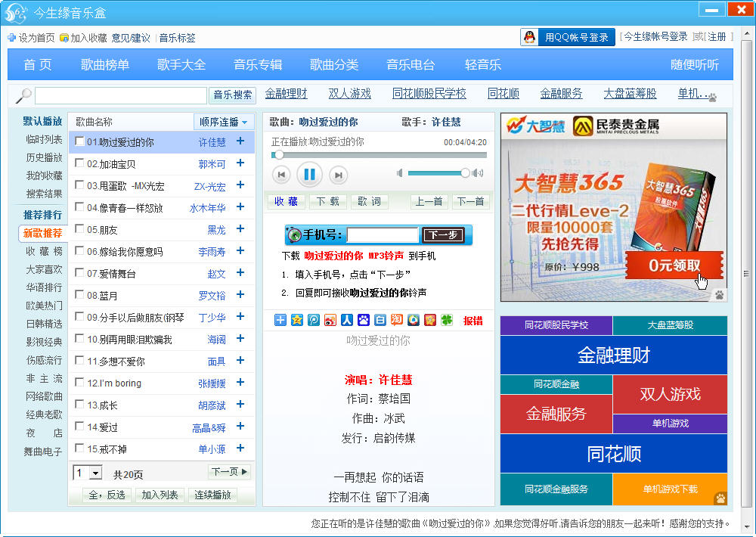Click the blue plus share icon
This screenshot has width=756, height=537.
(280, 320)
